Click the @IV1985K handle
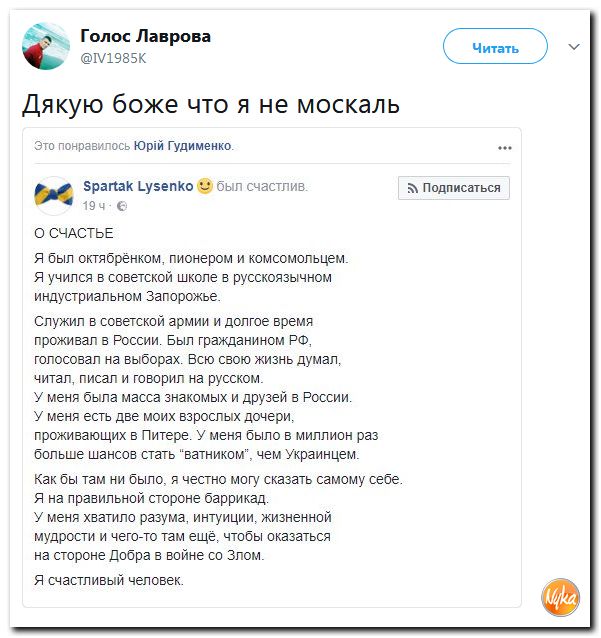The width and height of the screenshot is (601, 638). click(x=113, y=58)
